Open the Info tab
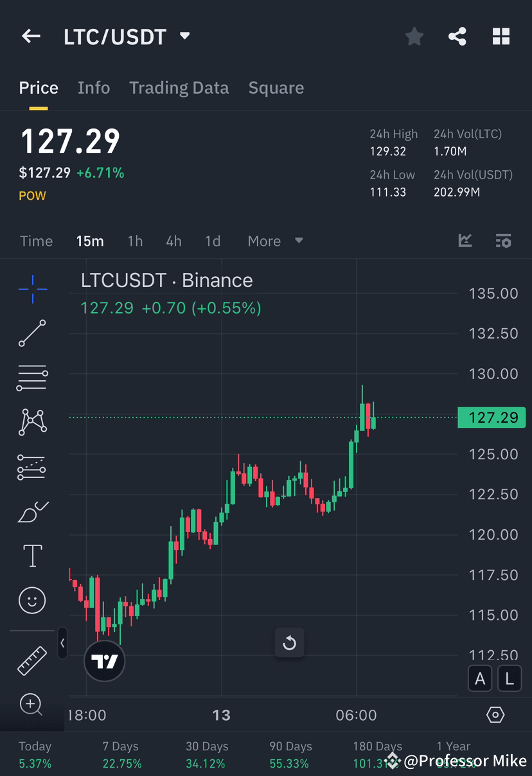Viewport: 532px width, 776px height. (x=94, y=87)
